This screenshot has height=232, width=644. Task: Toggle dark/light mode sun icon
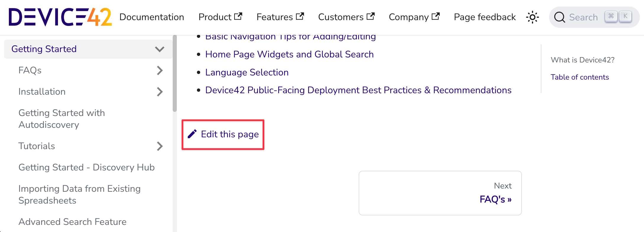[x=532, y=17]
